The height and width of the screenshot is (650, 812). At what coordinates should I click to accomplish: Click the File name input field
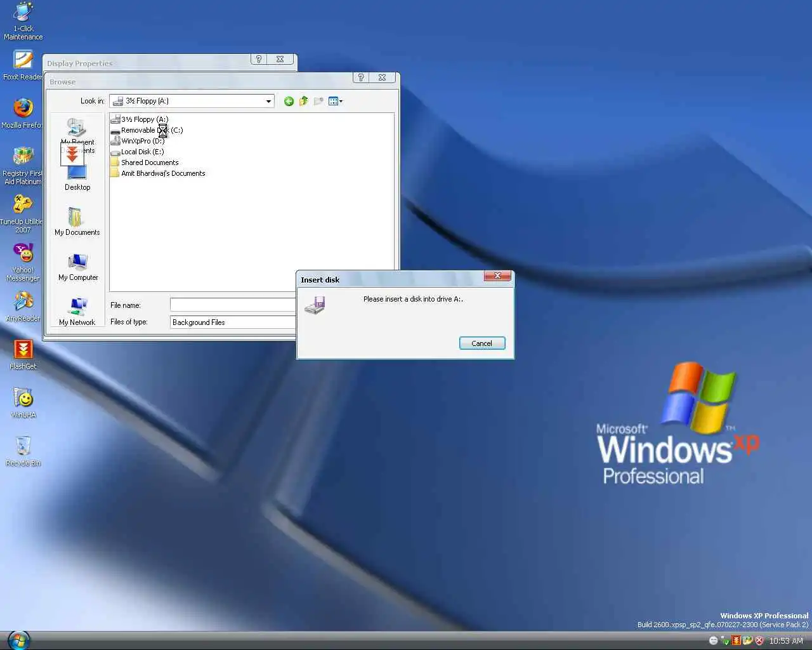(233, 305)
